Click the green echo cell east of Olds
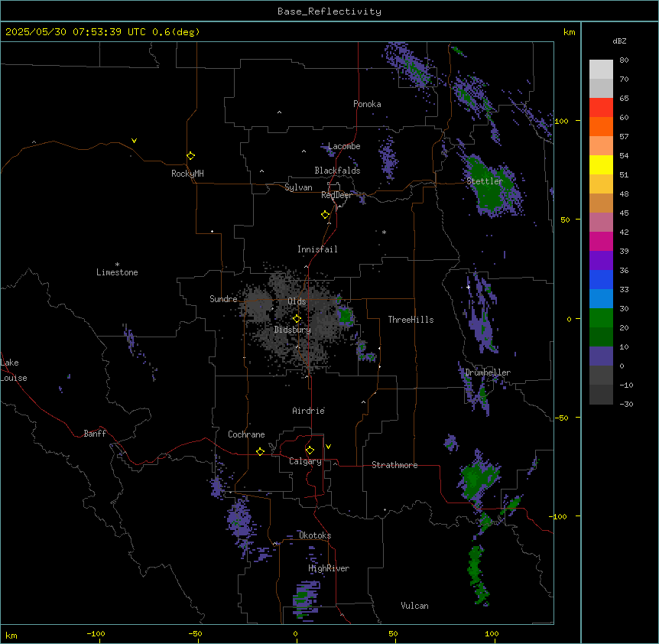This screenshot has width=659, height=644. [346, 316]
